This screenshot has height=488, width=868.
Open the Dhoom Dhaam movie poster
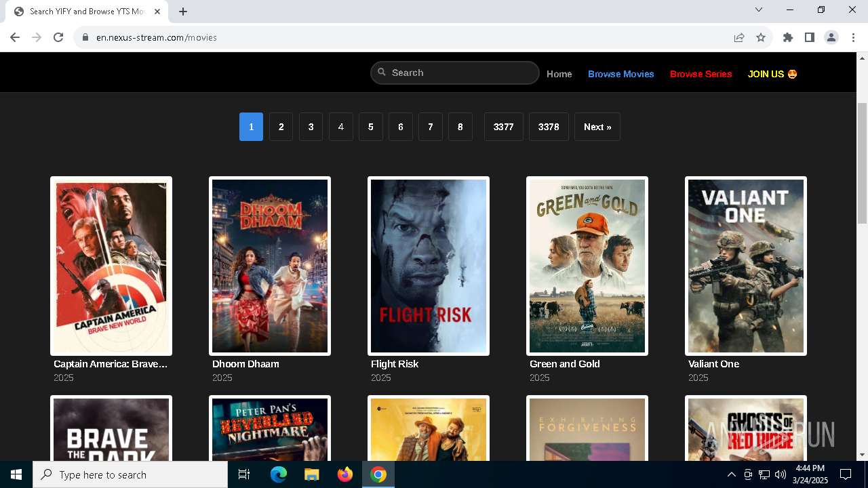point(270,266)
